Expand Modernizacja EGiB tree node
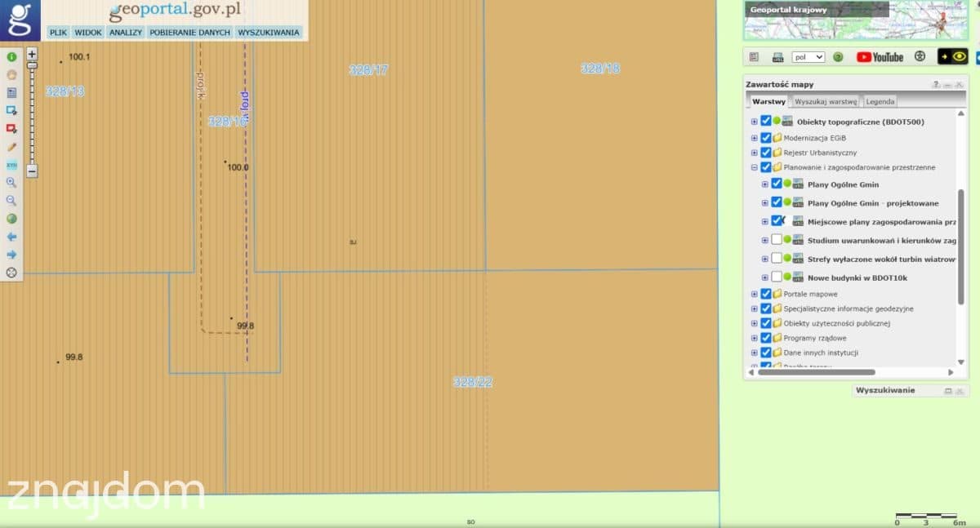This screenshot has width=980, height=528. [x=755, y=137]
